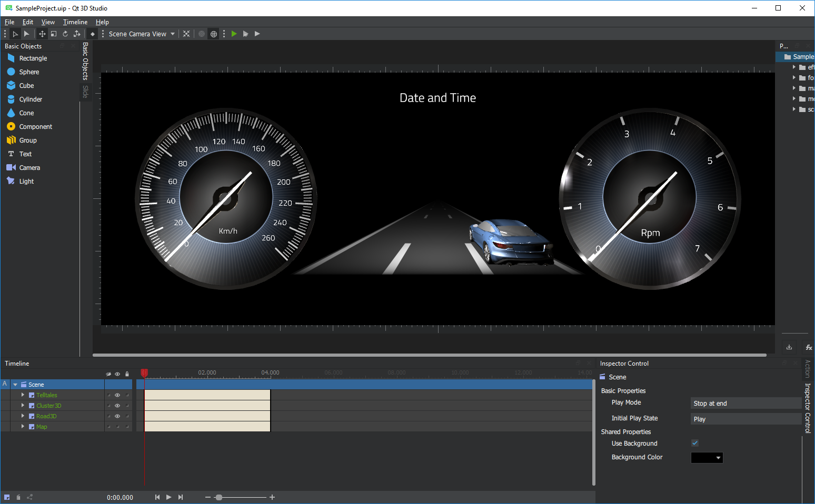
Task: Uncheck the Use Background checkbox
Action: coord(695,443)
